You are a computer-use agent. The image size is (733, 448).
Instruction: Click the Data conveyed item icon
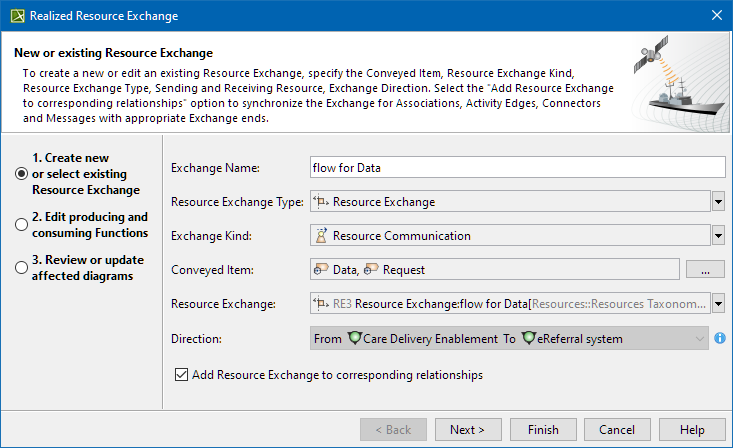[321, 269]
